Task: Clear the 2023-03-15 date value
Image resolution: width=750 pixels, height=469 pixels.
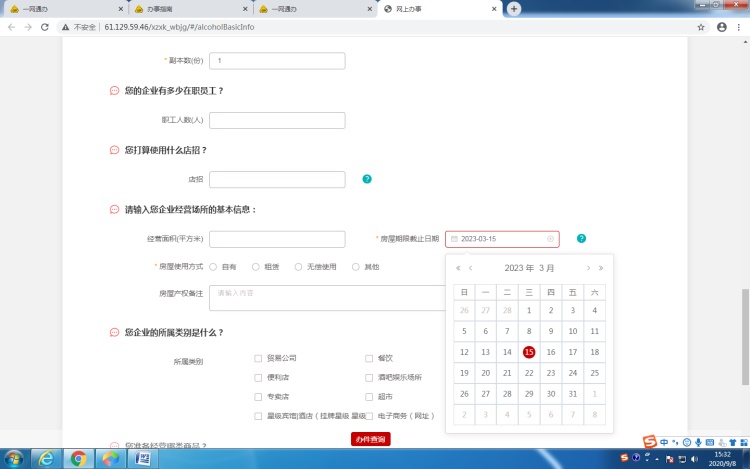Action: coord(550,239)
